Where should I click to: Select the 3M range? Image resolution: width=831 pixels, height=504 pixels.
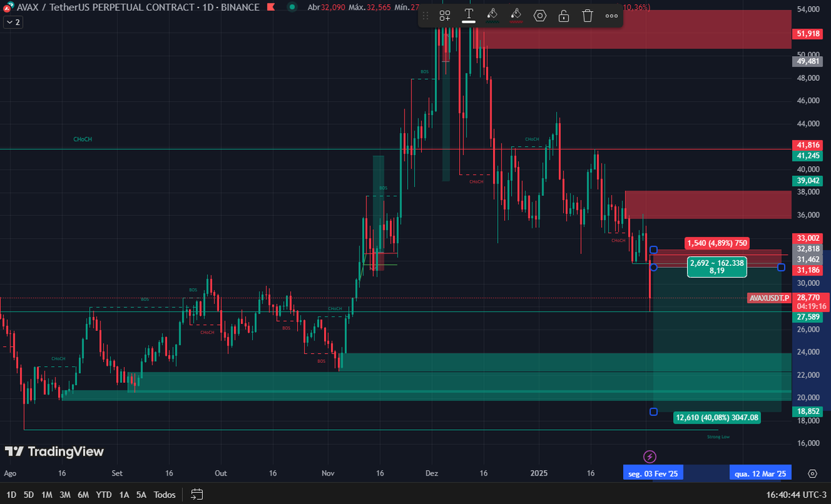65,494
